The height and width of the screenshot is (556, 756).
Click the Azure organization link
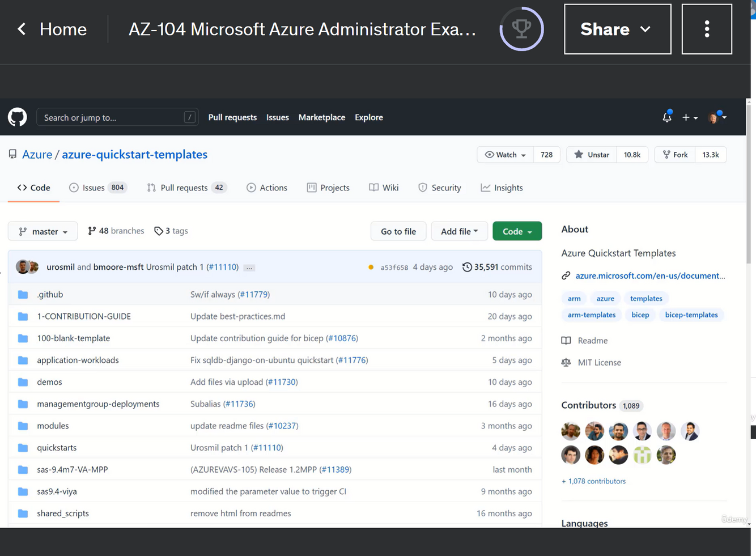pyautogui.click(x=37, y=154)
